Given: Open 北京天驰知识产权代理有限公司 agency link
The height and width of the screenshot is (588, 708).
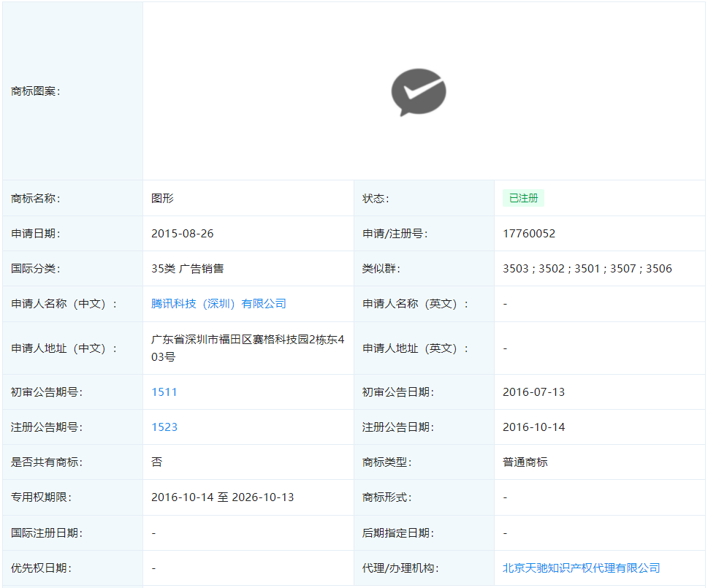Looking at the screenshot, I should [x=581, y=568].
